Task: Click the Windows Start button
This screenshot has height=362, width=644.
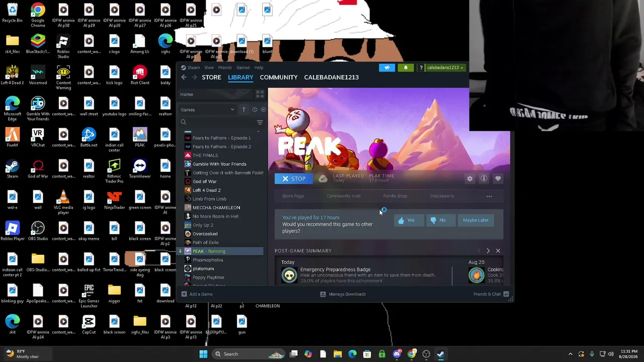Action: point(203,354)
